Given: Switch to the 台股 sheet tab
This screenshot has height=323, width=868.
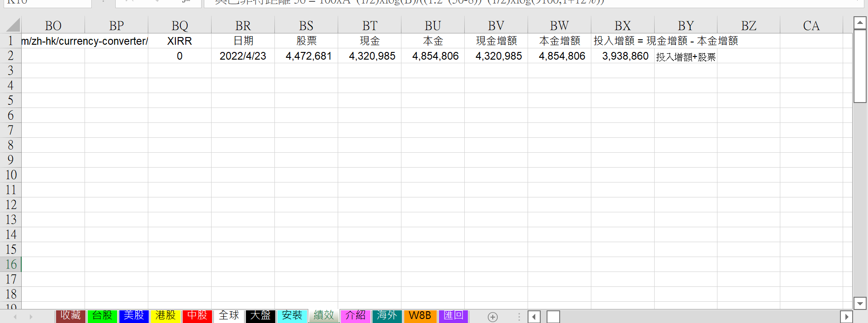Looking at the screenshot, I should coord(102,316).
